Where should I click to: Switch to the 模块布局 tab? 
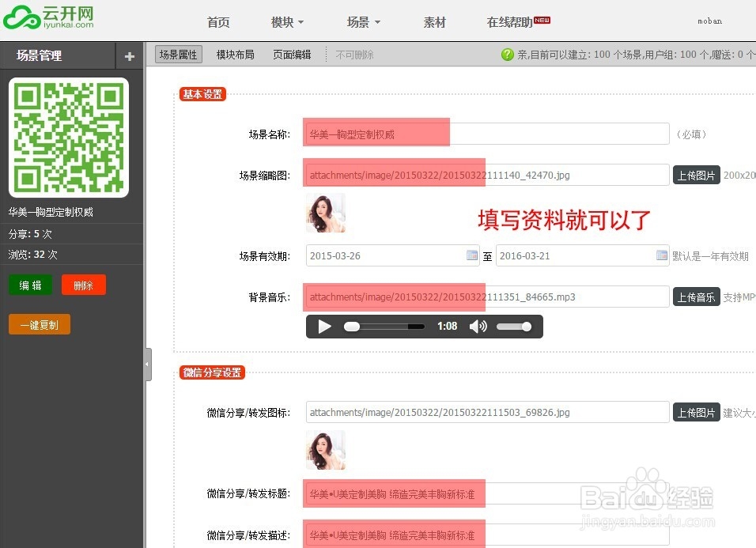point(235,55)
